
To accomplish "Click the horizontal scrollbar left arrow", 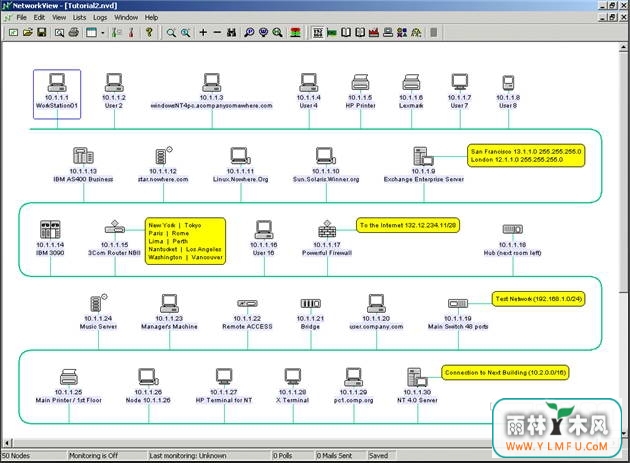I will coord(7,443).
